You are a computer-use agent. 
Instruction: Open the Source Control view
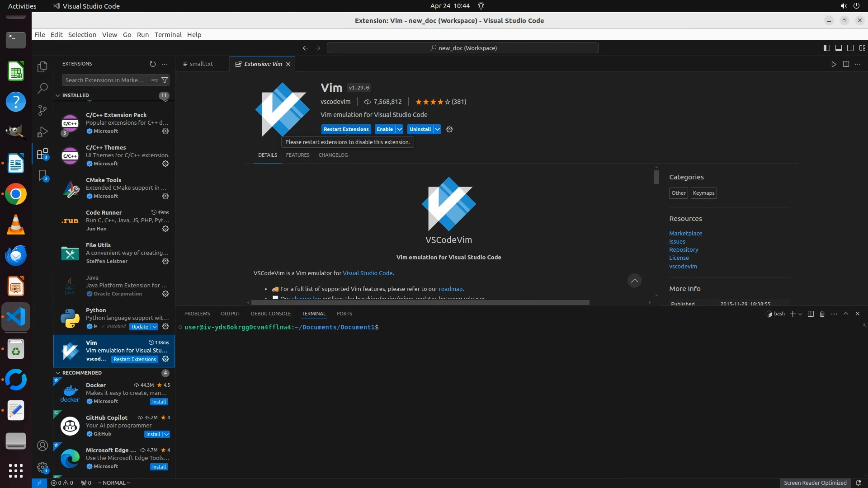pyautogui.click(x=42, y=110)
